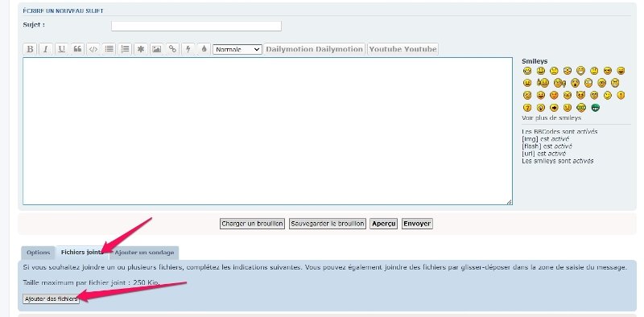Open the Voir plus de smileys link
Viewport: 644px width, 317px height.
tap(551, 117)
